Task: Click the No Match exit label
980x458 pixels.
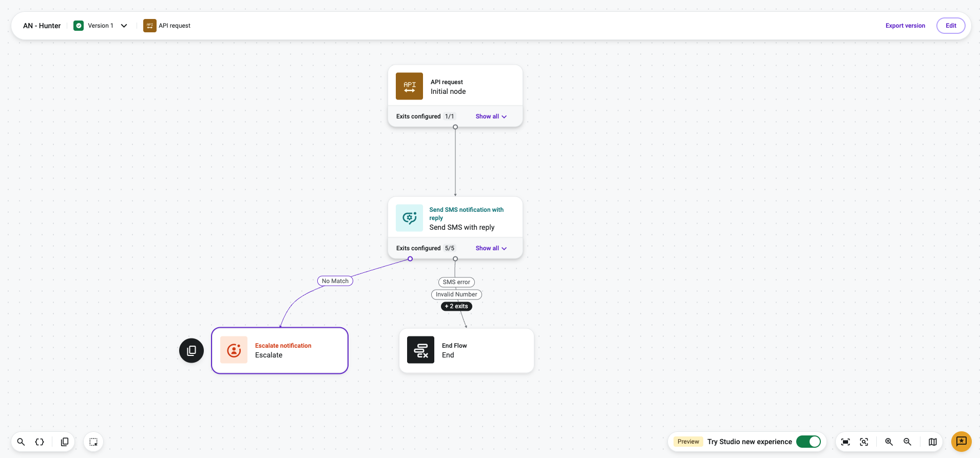Action: pos(335,281)
